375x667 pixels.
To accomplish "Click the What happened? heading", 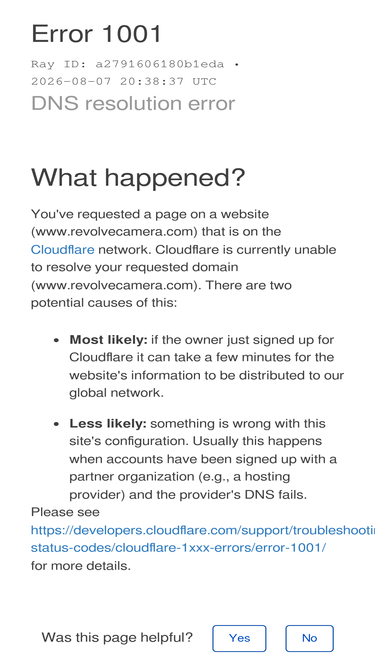I will [x=138, y=177].
